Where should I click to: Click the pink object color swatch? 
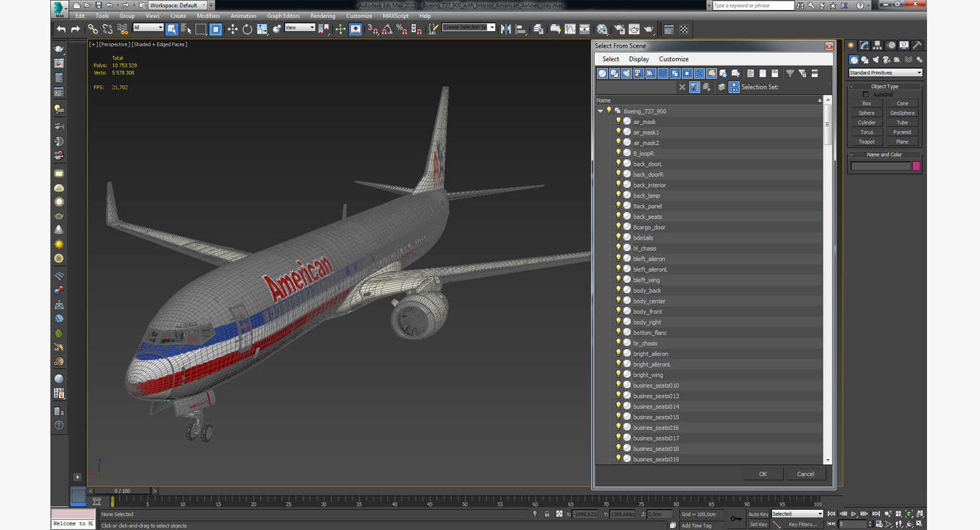pyautogui.click(x=916, y=166)
